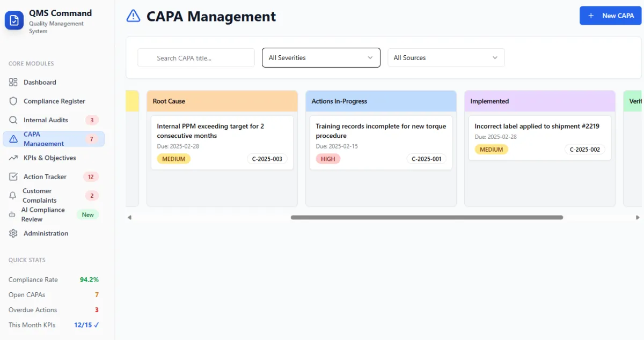Click the Dashboard grid icon

[13, 83]
